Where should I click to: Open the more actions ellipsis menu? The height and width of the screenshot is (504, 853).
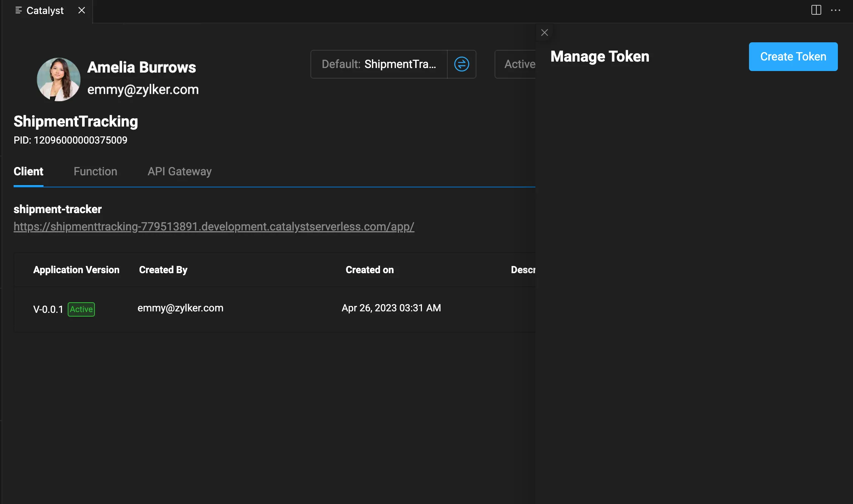tap(836, 10)
